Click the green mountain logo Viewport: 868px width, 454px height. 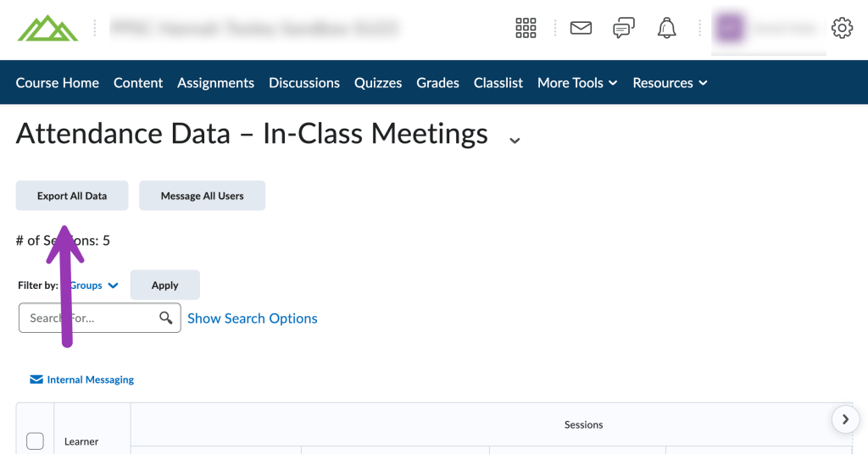(x=47, y=28)
